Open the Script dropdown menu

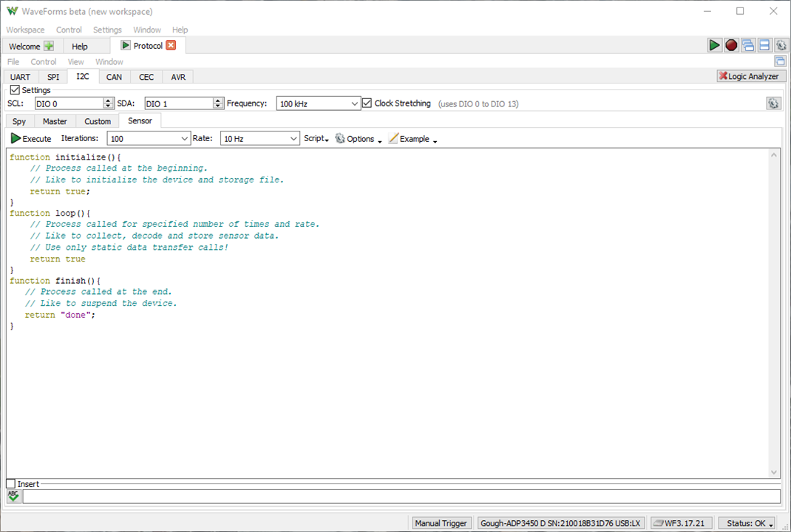pos(316,139)
